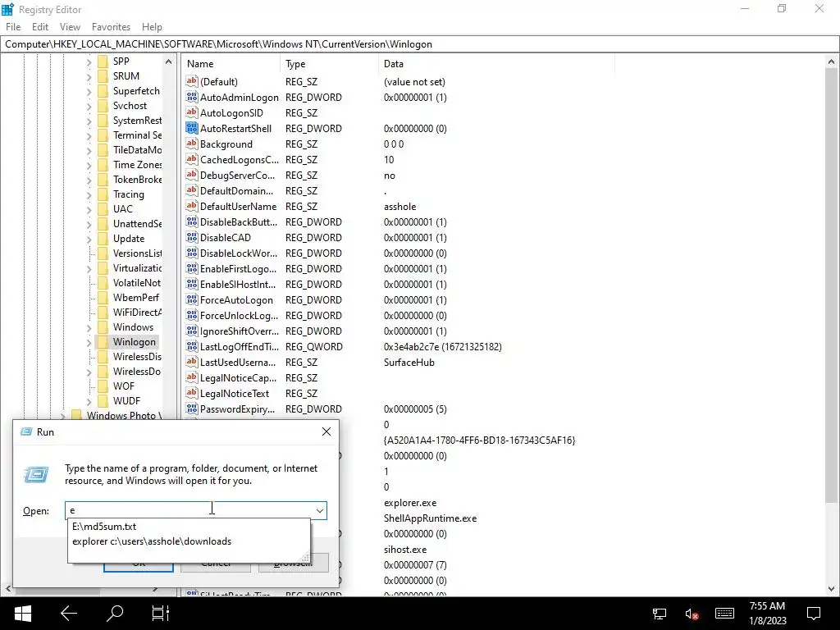The height and width of the screenshot is (630, 840).
Task: Click the Run dialog title icon
Action: (25, 431)
